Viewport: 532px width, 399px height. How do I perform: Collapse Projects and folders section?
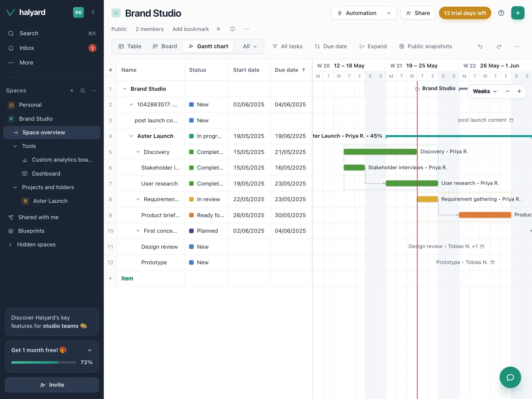click(15, 187)
